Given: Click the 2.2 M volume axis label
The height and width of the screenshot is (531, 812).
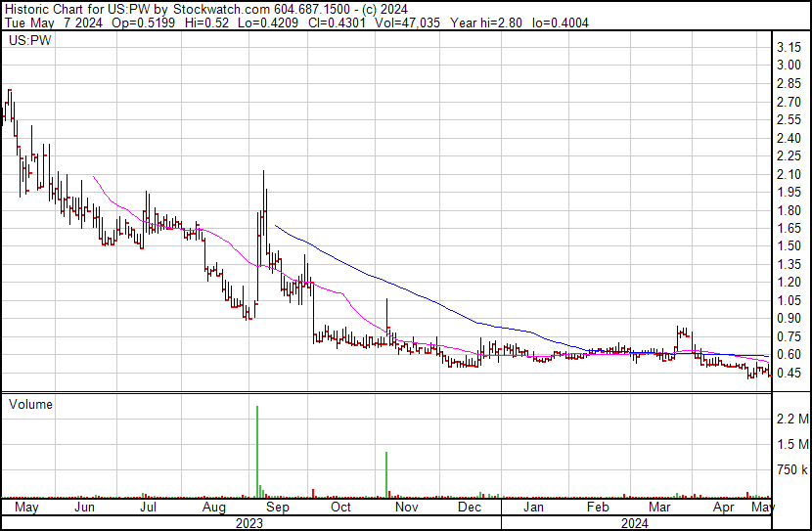Looking at the screenshot, I should click(790, 420).
